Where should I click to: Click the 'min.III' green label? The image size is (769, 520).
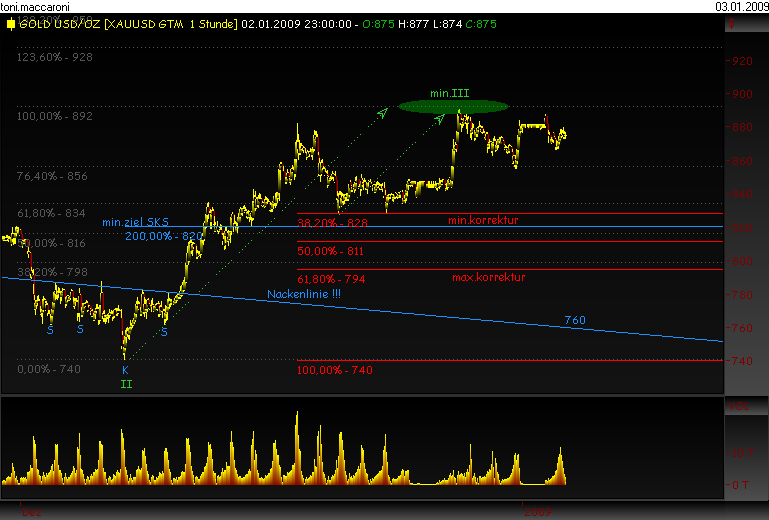click(450, 93)
